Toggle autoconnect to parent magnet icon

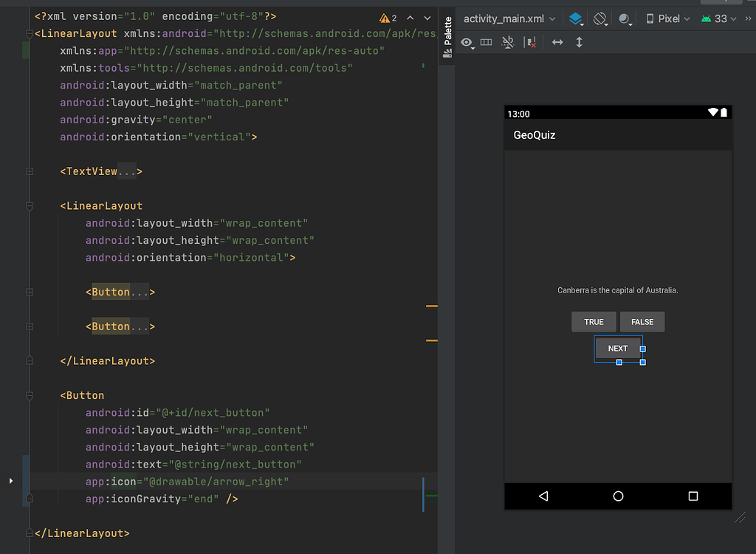coord(507,43)
